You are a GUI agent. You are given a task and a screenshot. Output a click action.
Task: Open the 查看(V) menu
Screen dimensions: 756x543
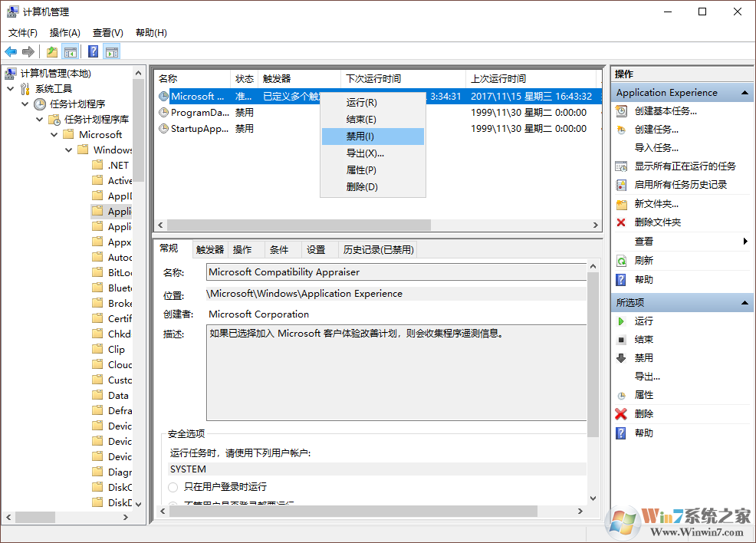pos(107,32)
